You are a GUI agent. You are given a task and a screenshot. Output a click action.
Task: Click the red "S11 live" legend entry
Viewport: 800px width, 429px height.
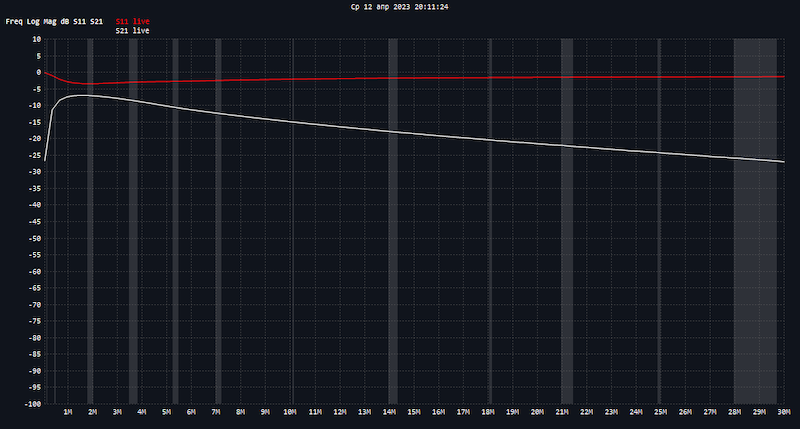pyautogui.click(x=132, y=20)
